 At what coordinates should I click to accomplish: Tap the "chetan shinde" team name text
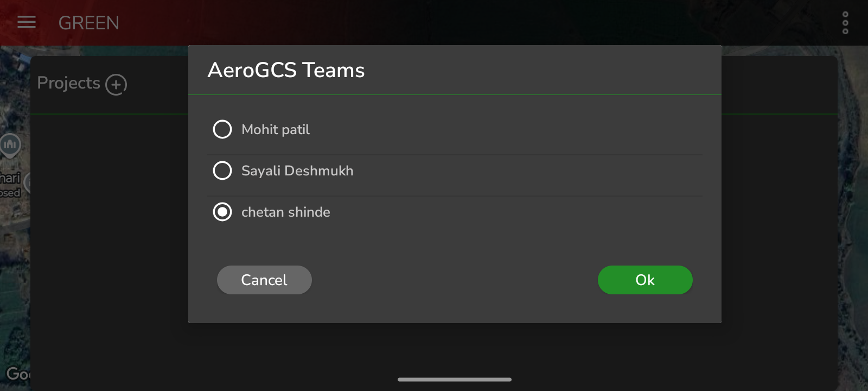[x=286, y=212]
